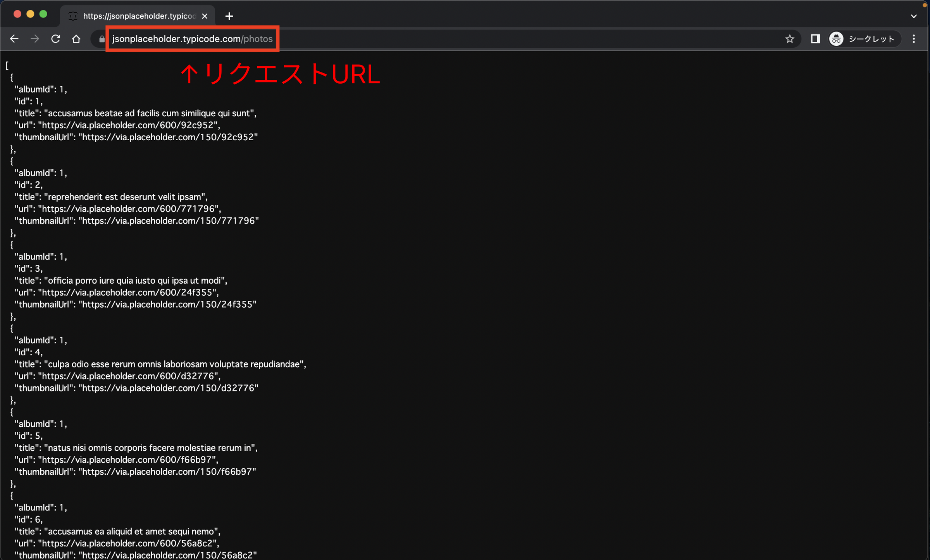Bookmark this page with the star icon
The image size is (930, 560).
tap(790, 38)
